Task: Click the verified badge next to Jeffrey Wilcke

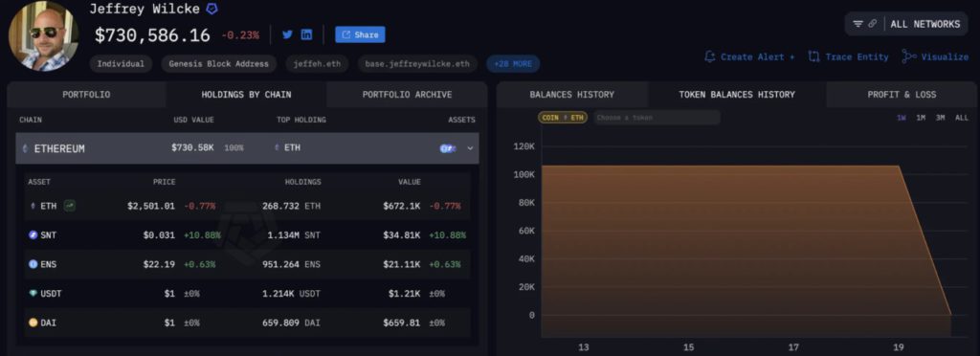Action: point(212,10)
